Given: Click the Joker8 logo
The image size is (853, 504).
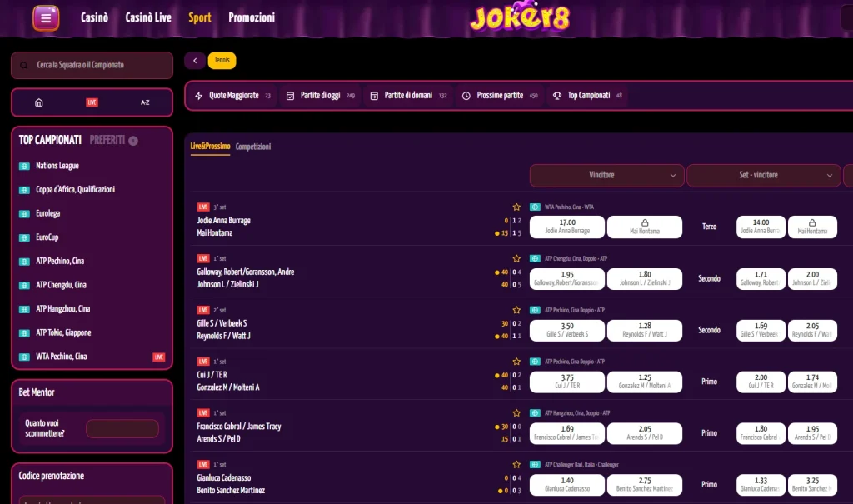Looking at the screenshot, I should point(520,18).
